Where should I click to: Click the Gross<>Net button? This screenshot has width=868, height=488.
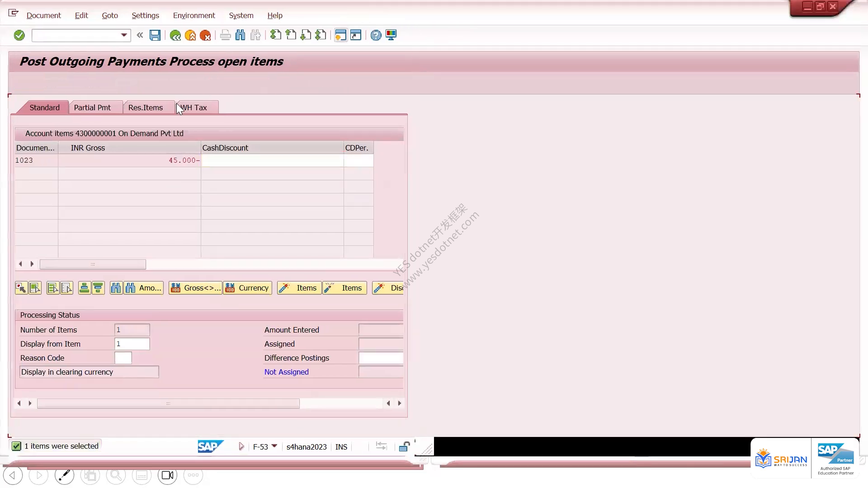(x=195, y=288)
